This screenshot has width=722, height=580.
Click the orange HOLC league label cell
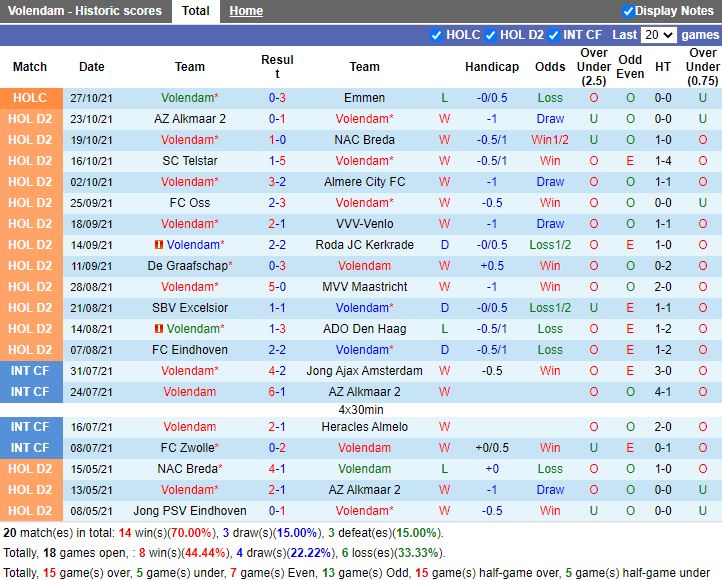click(x=30, y=98)
